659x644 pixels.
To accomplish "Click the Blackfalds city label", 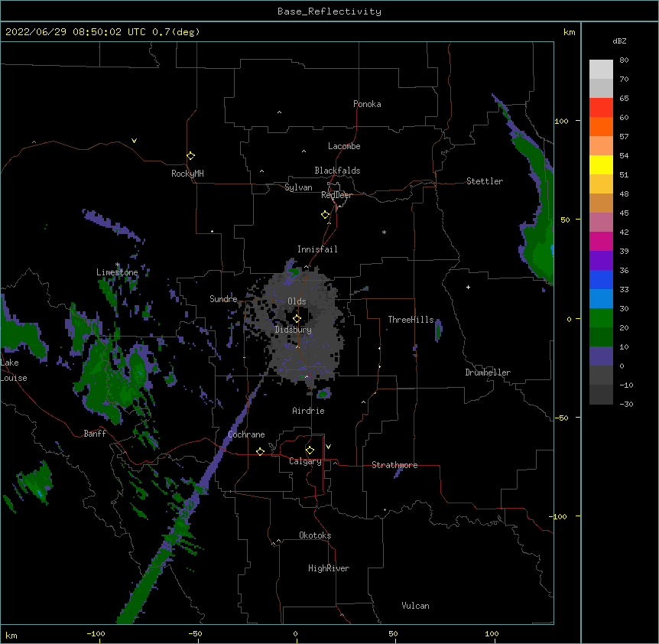I will [x=337, y=171].
